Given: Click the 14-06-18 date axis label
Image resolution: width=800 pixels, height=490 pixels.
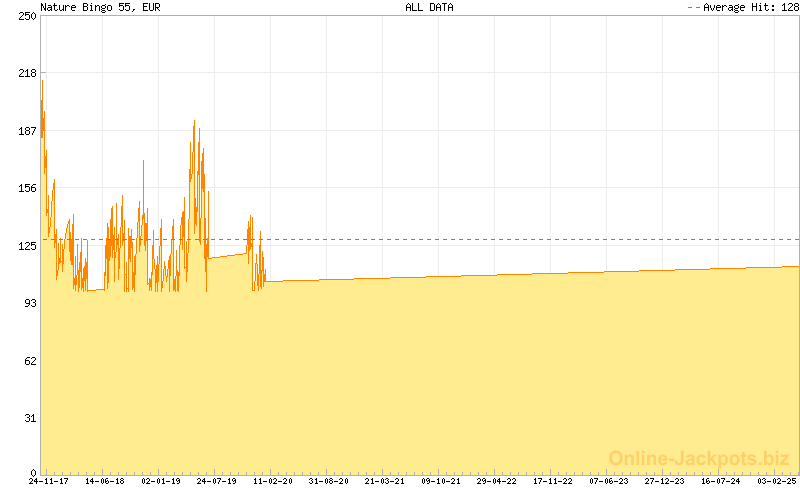Looking at the screenshot, I should 105,481.
